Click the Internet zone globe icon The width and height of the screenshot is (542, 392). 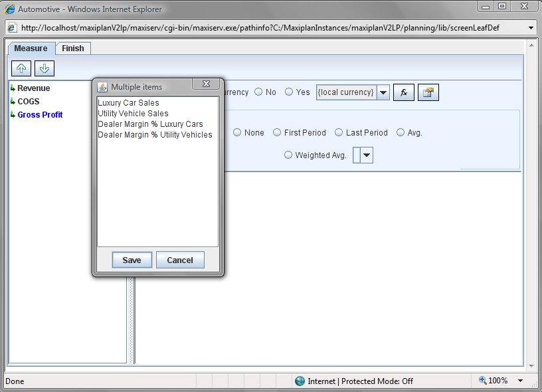[300, 381]
